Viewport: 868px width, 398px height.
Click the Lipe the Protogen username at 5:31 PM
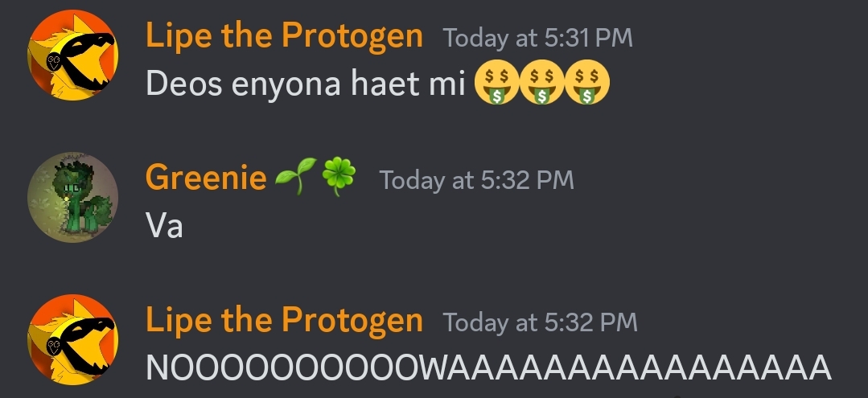284,36
